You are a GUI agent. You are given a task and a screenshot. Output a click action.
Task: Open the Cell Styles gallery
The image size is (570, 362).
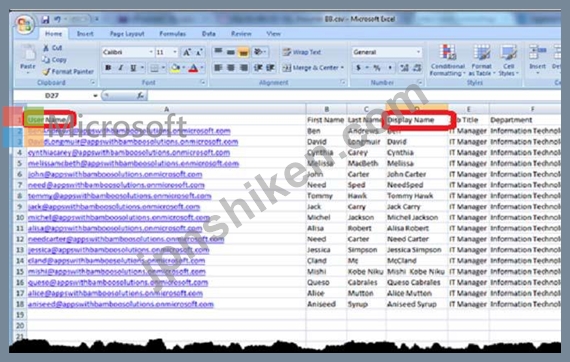(x=508, y=53)
